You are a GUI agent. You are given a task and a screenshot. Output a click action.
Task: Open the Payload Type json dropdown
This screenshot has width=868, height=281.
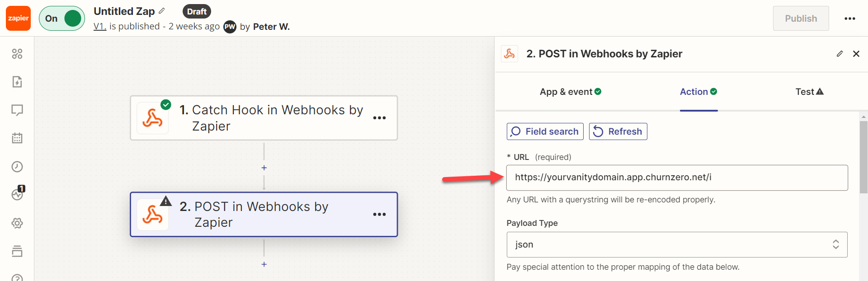677,244
